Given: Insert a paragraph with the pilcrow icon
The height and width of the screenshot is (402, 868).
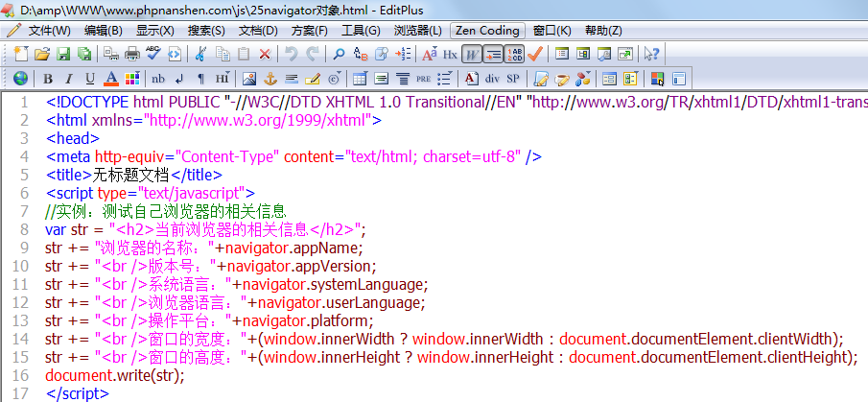Looking at the screenshot, I should [x=200, y=78].
